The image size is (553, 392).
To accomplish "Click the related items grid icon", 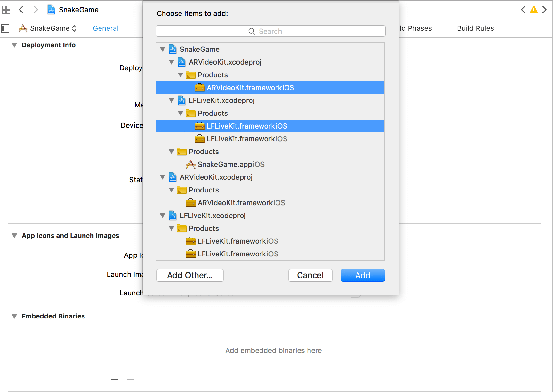I will coord(6,10).
